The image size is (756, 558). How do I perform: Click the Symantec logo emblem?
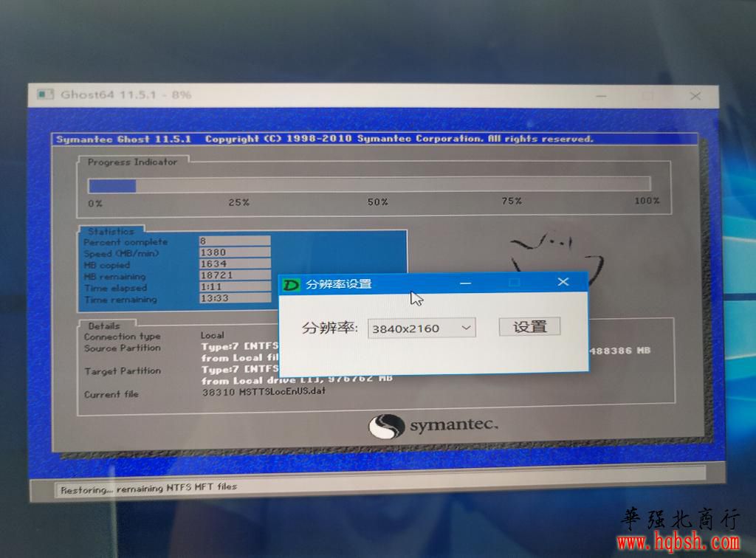[x=386, y=427]
